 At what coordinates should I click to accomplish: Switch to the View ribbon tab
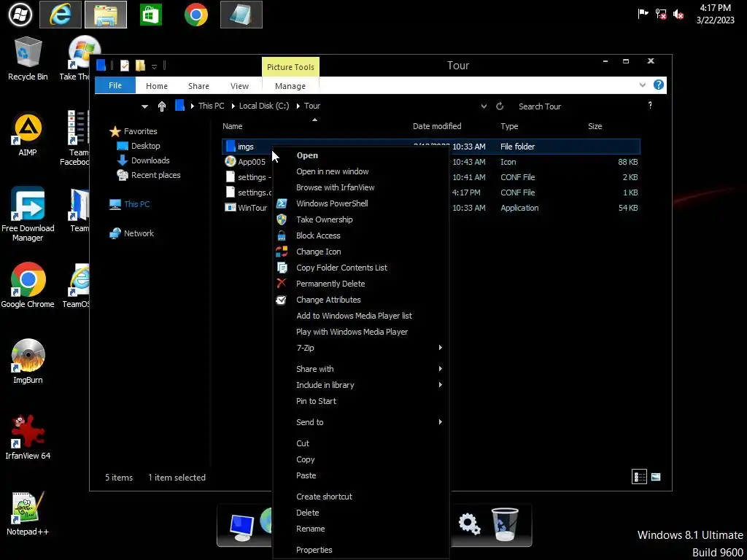[239, 86]
